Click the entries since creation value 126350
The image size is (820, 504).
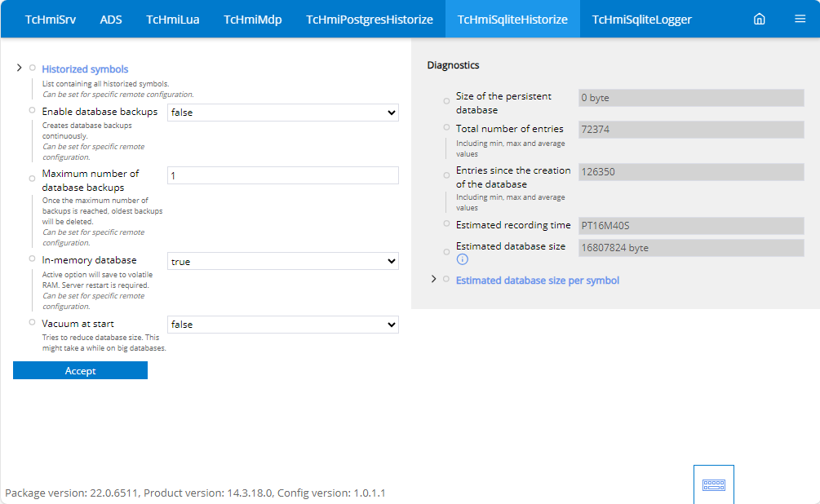(691, 172)
